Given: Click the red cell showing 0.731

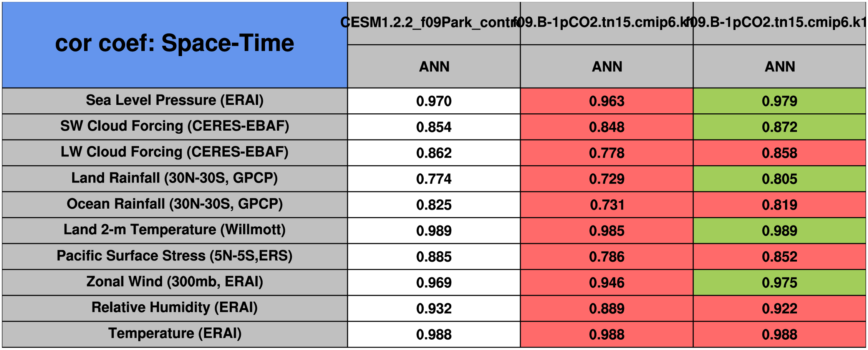Looking at the screenshot, I should 606,205.
